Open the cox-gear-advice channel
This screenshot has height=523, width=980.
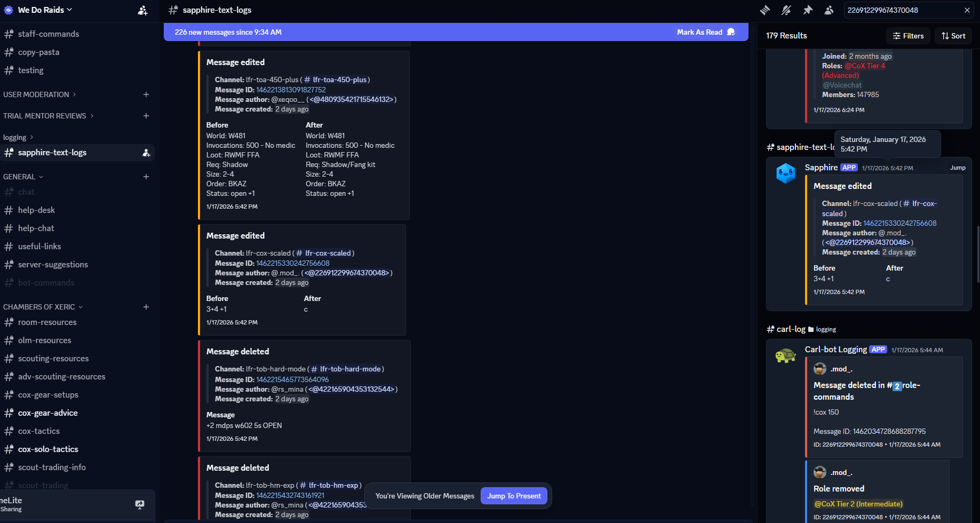tap(48, 413)
